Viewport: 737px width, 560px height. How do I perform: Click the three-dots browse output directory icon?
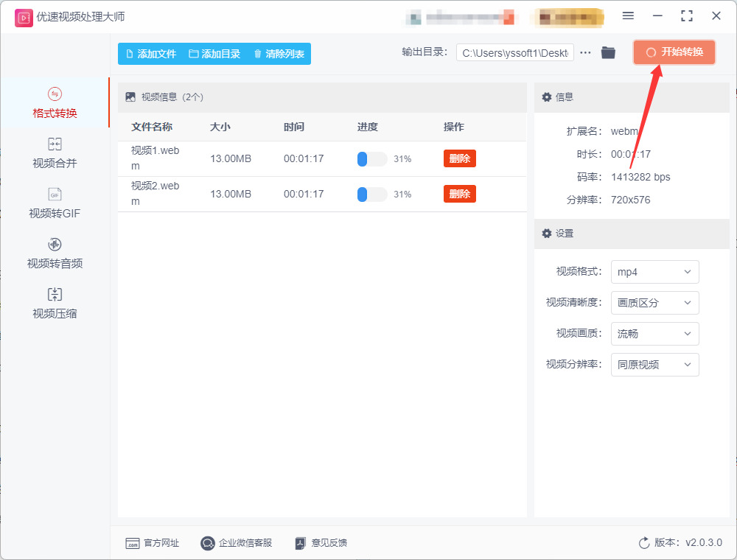click(x=585, y=52)
